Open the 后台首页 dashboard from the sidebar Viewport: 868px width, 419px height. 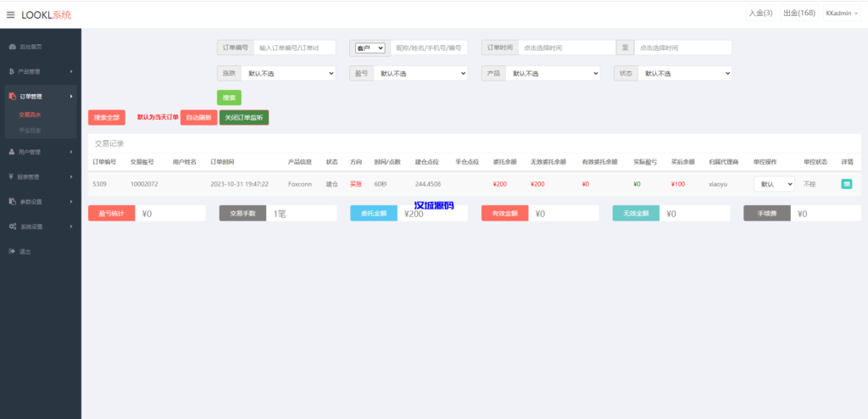[30, 46]
